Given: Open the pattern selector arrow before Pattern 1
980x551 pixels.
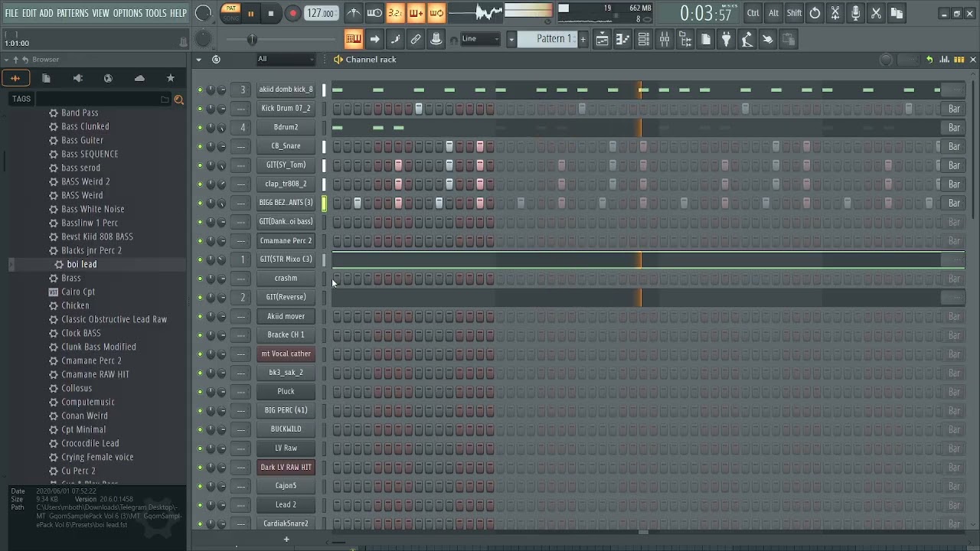Looking at the screenshot, I should click(x=511, y=39).
